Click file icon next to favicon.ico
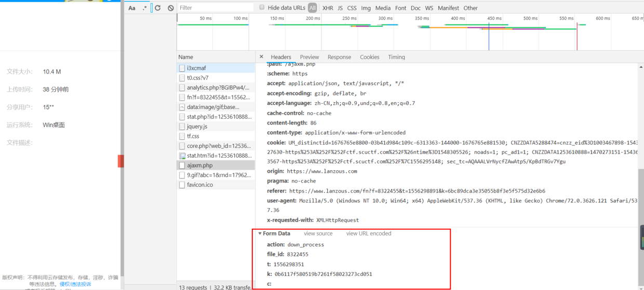This screenshot has width=644, height=290. pos(182,185)
